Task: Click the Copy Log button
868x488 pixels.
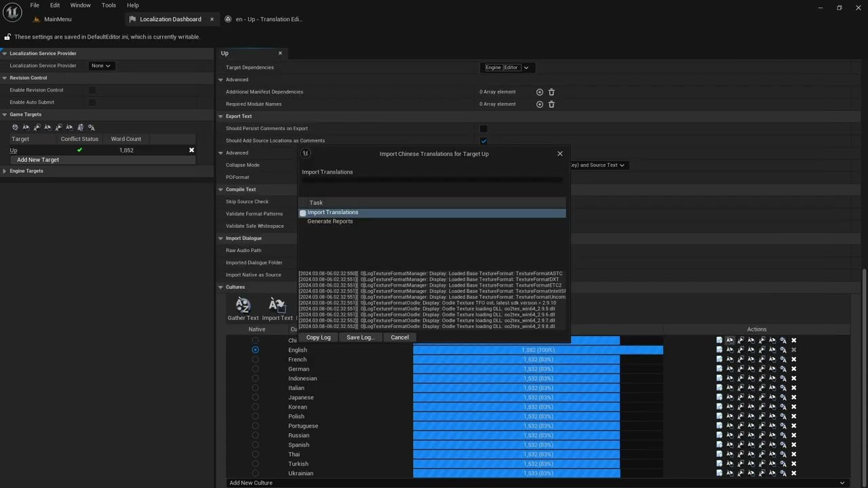Action: click(319, 338)
